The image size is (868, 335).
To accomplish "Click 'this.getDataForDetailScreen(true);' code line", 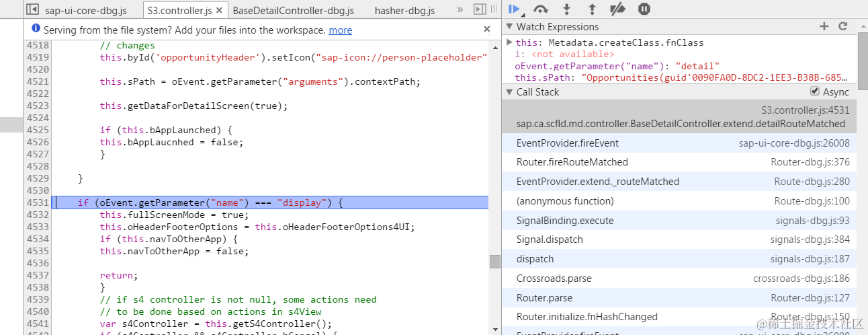I will (x=193, y=106).
